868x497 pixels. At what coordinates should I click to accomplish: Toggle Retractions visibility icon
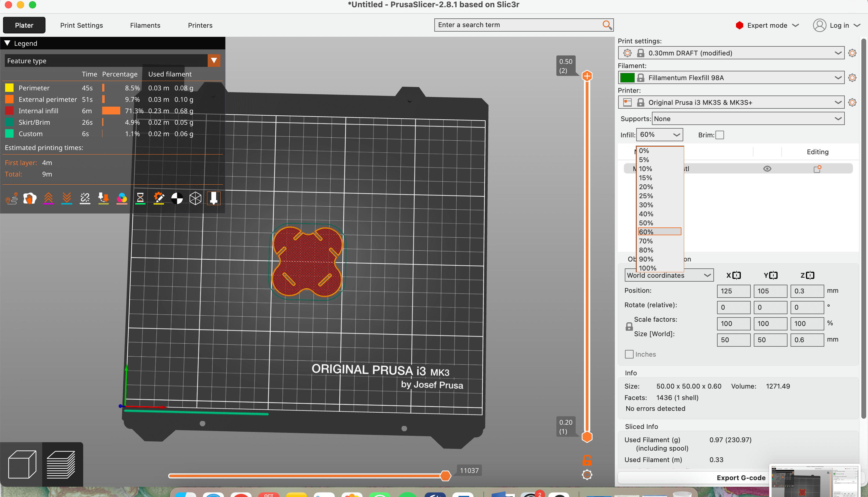coord(48,198)
